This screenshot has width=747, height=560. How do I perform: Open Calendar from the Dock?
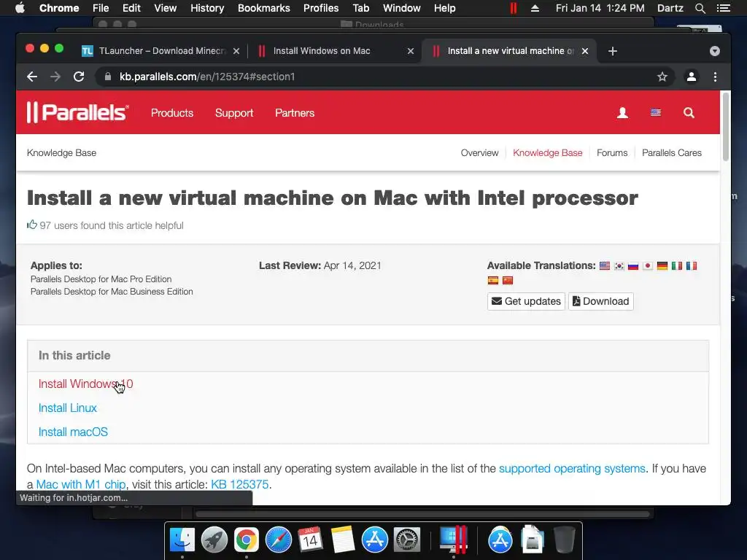(x=310, y=540)
